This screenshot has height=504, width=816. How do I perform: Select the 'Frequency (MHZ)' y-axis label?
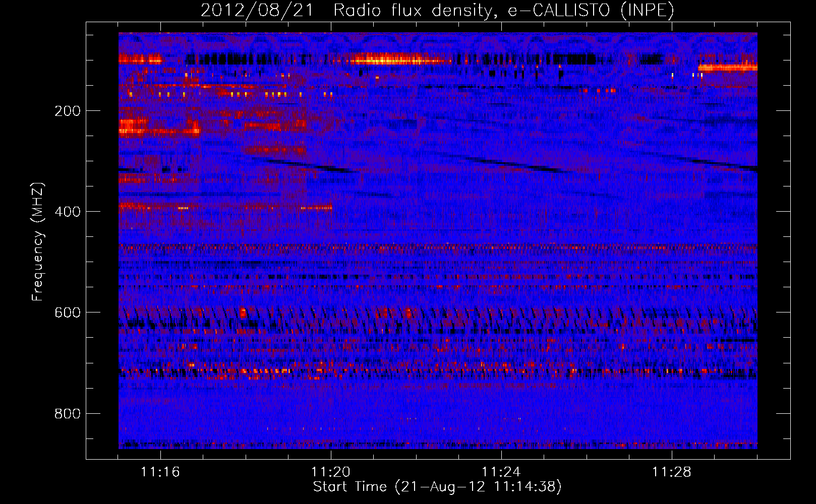38,242
